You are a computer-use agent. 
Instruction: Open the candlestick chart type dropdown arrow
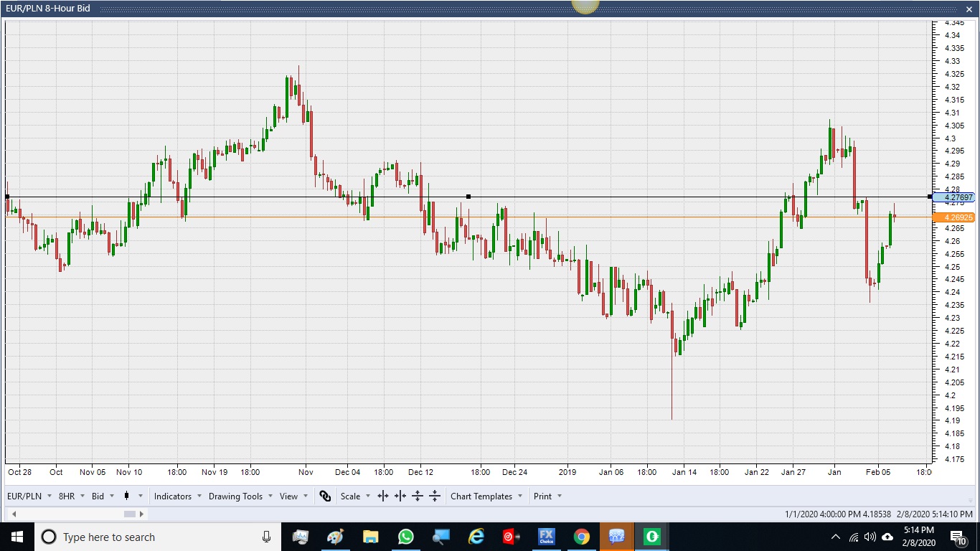click(x=141, y=496)
